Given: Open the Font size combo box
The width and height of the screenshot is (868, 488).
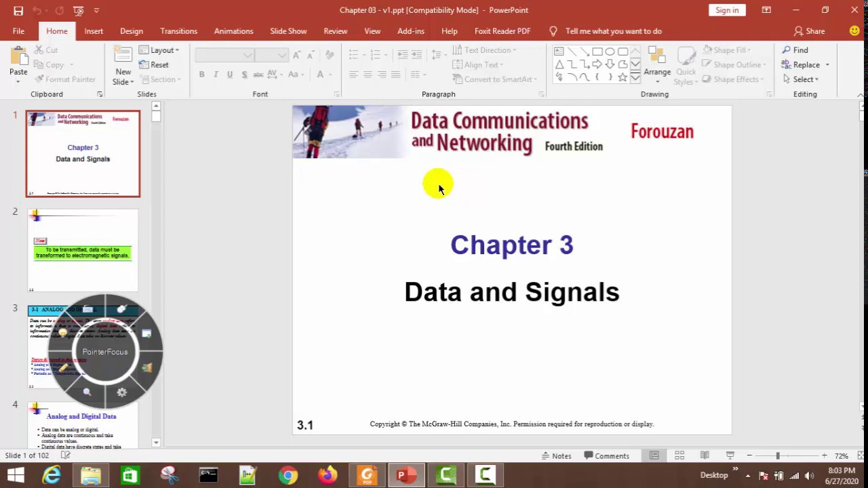Looking at the screenshot, I should point(273,55).
